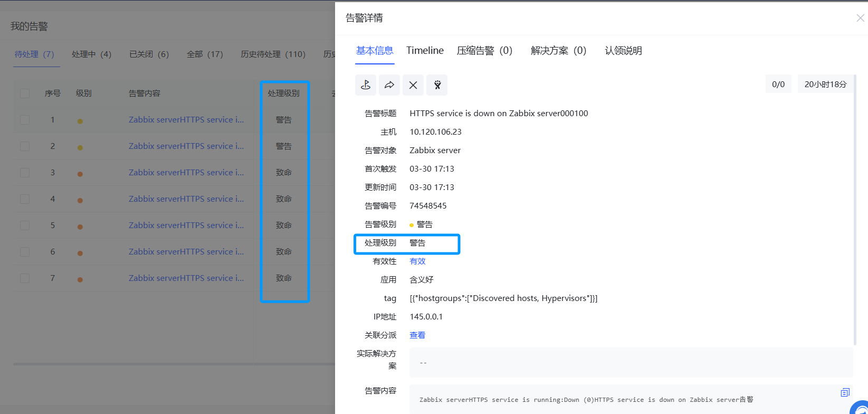Viewport: 868px width, 414px height.
Task: Click the 查看 link beside 关联分派
Action: point(417,335)
